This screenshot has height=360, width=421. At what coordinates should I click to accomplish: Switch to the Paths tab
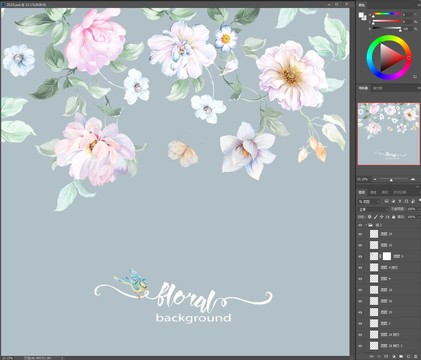pos(385,192)
